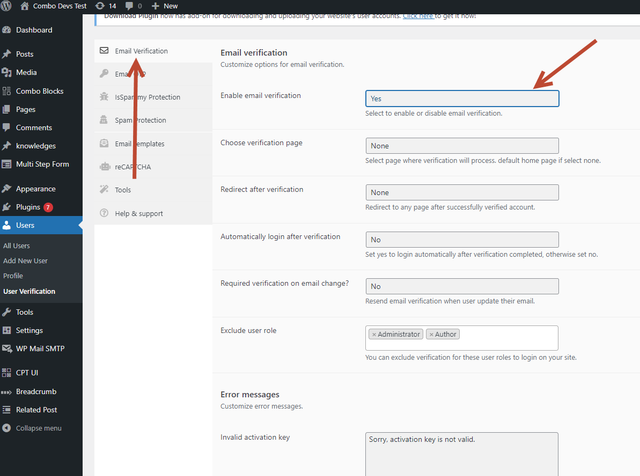Open Automatically login after verification dropdown

[x=462, y=240]
